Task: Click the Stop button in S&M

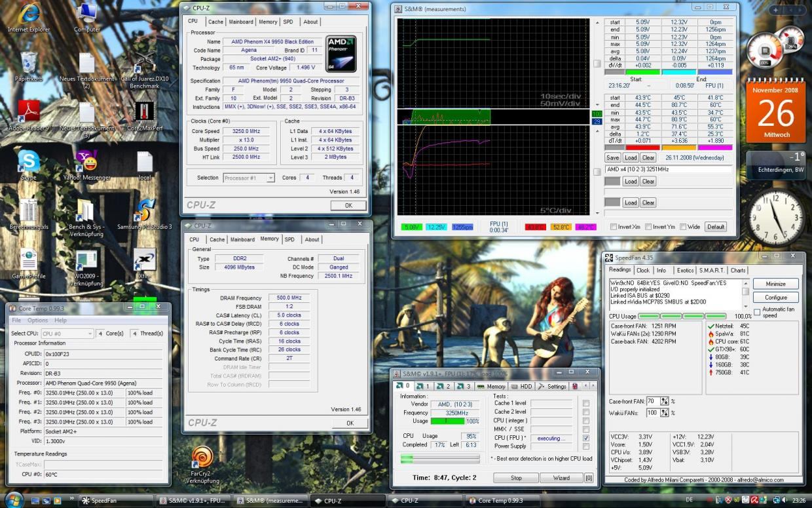Action: coord(516,478)
